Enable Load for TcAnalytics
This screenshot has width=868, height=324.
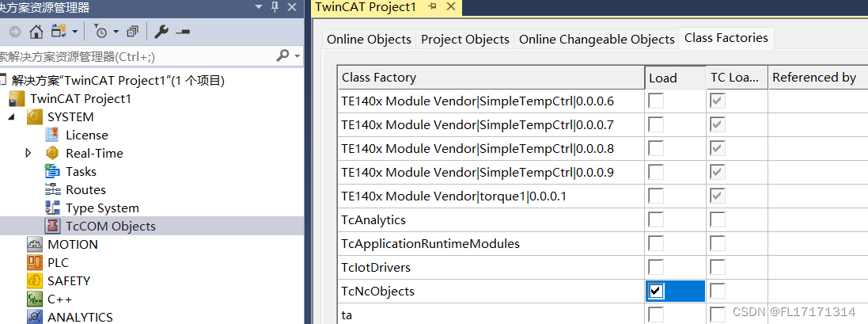pyautogui.click(x=656, y=220)
